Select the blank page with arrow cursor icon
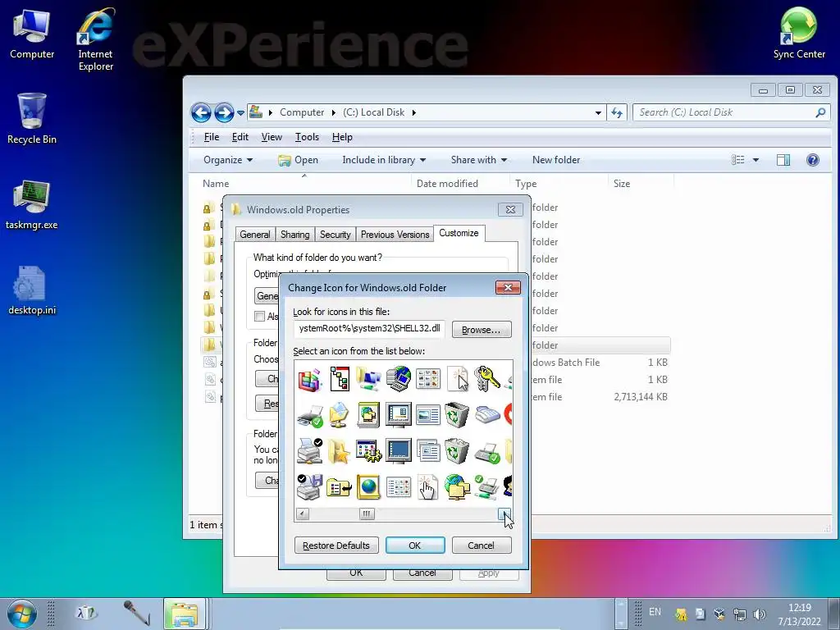 tap(458, 379)
